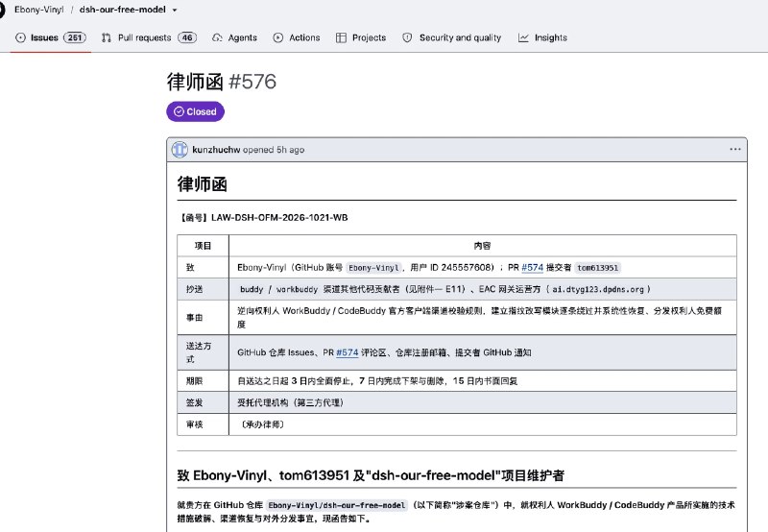Open the Issues tab
Image resolution: width=768 pixels, height=532 pixels.
tap(51, 37)
